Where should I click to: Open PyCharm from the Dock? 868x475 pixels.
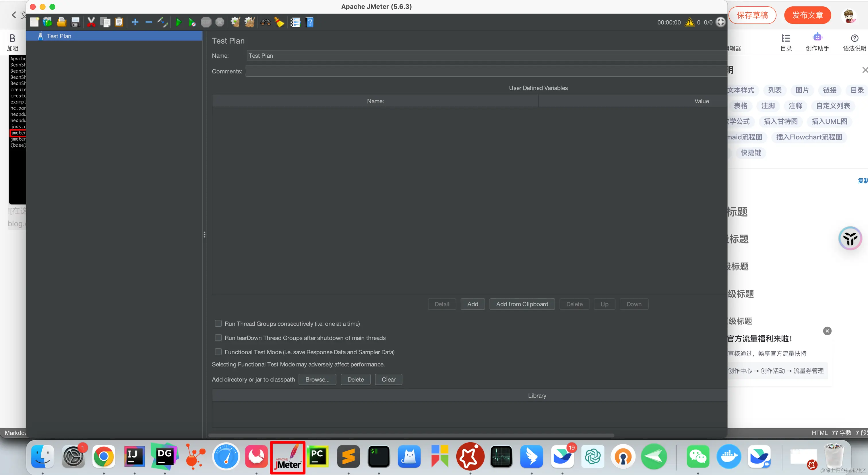[317, 456]
